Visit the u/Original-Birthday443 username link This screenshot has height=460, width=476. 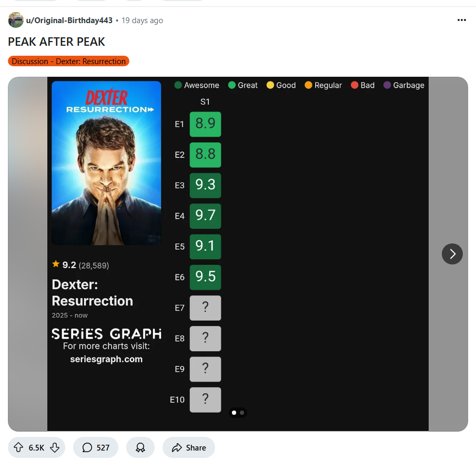coord(69,21)
